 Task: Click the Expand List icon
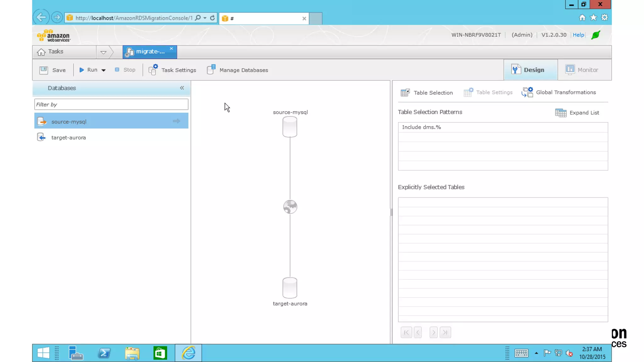click(x=560, y=112)
